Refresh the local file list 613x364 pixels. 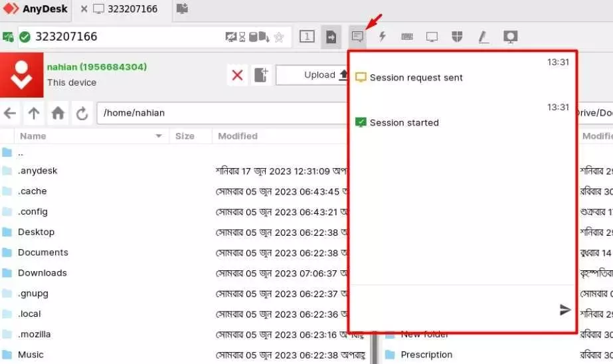(x=82, y=114)
